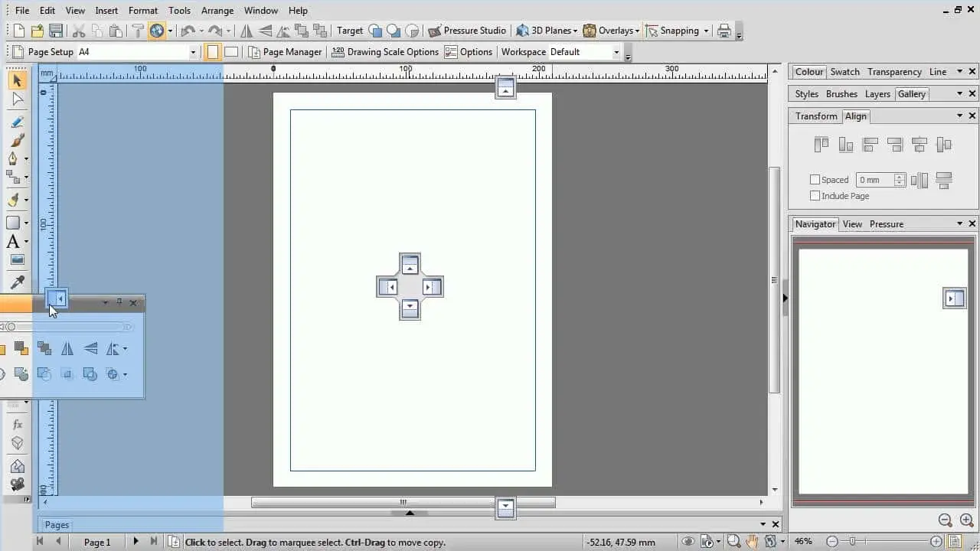
Task: Select the Node tool
Action: tap(17, 99)
